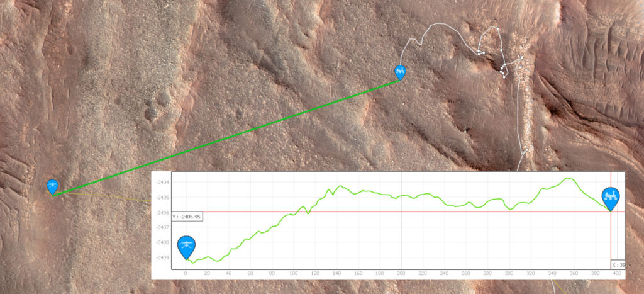
Task: Click the profile peak near distance 140
Action: point(340,186)
